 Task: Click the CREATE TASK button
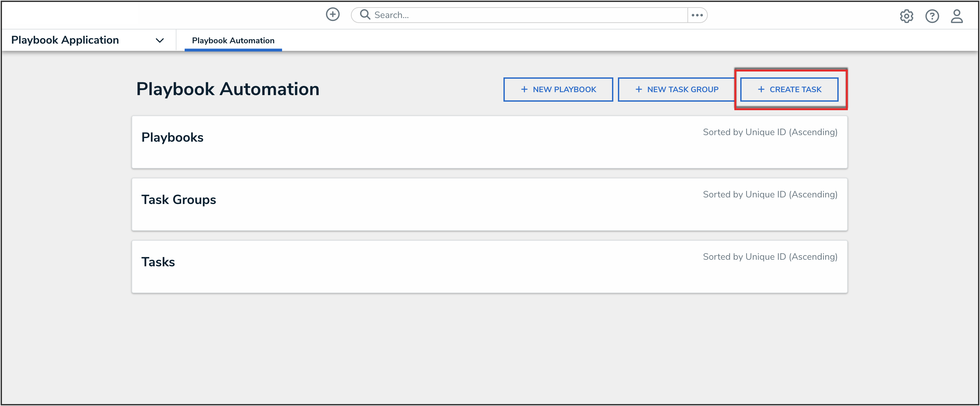click(x=789, y=90)
